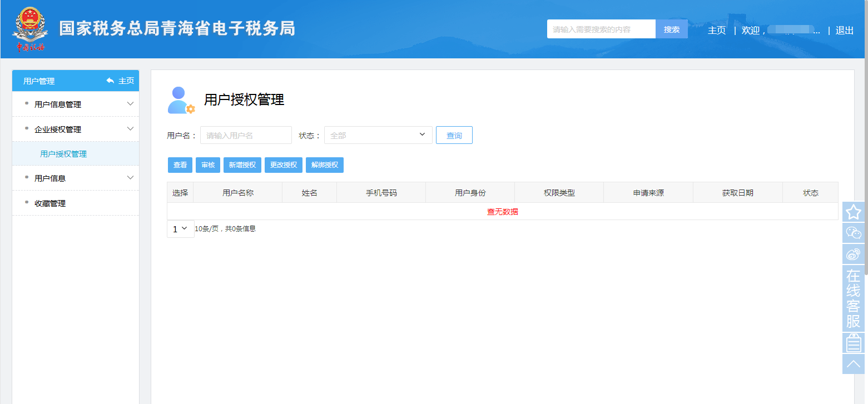Click the 用户身份 column header
Image resolution: width=868 pixels, height=404 pixels.
470,193
